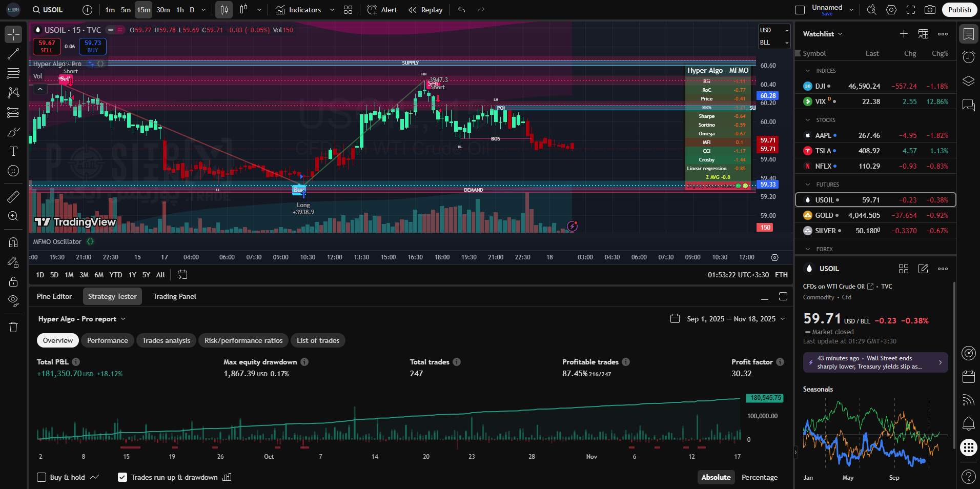Open the ruler measure tool
Viewport: 980px width, 489px height.
[13, 197]
